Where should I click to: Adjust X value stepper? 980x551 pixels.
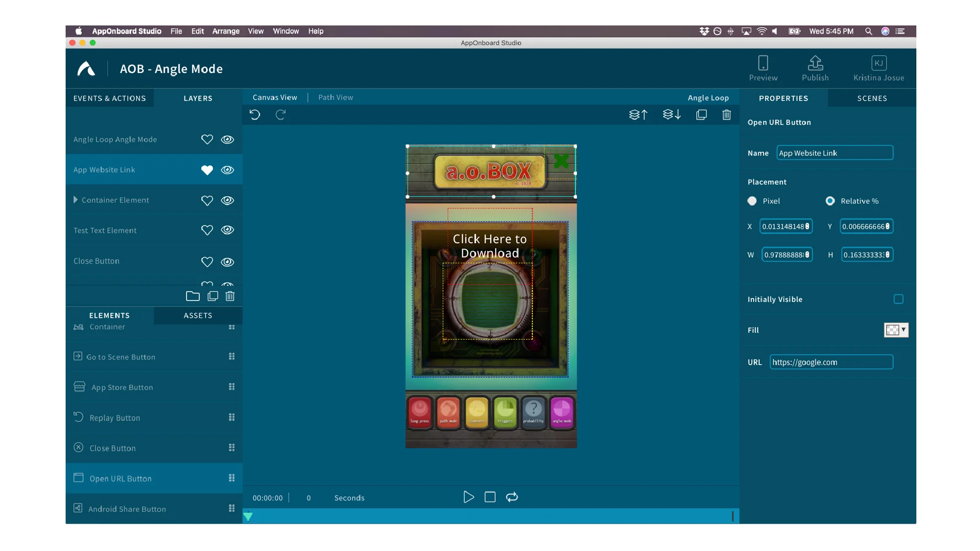click(x=808, y=226)
